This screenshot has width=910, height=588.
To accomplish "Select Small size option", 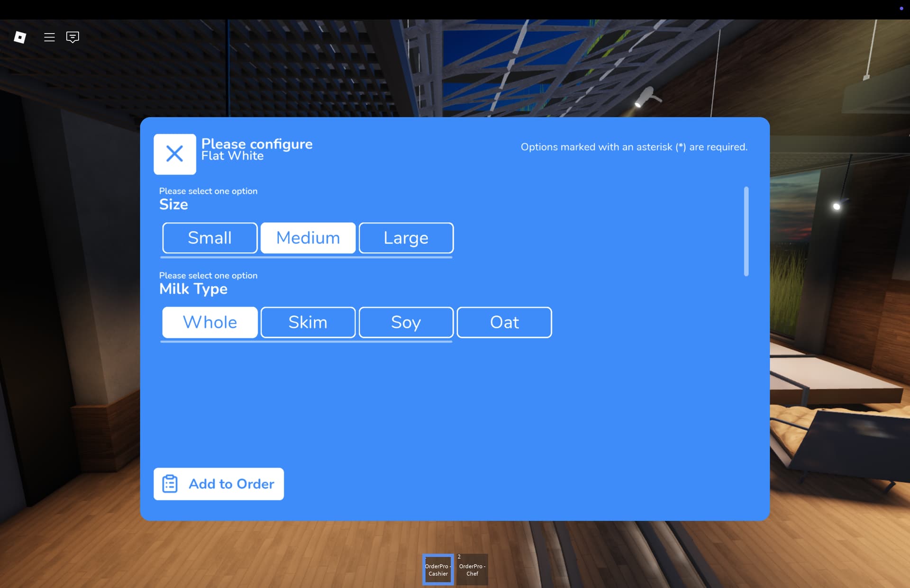I will point(209,238).
